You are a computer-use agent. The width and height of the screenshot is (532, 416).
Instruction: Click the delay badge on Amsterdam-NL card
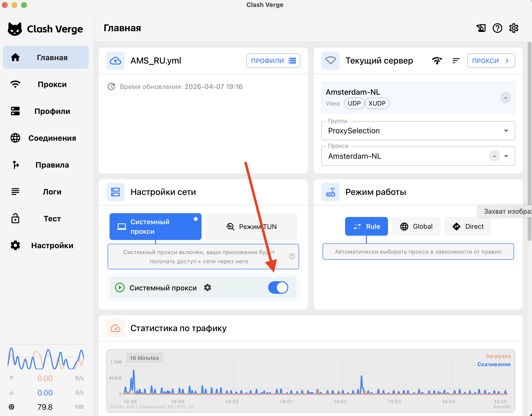click(x=505, y=98)
